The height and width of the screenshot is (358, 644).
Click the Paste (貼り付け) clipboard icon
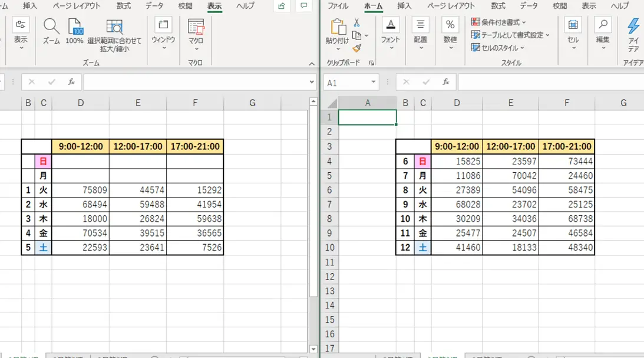tap(338, 27)
